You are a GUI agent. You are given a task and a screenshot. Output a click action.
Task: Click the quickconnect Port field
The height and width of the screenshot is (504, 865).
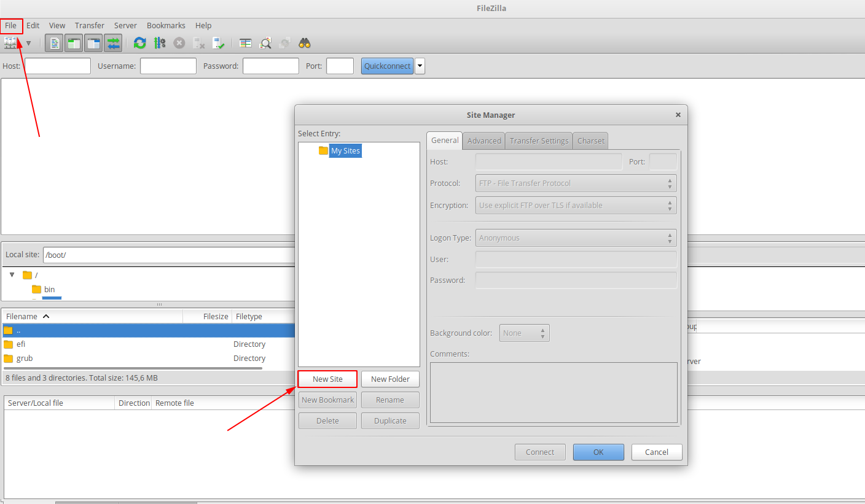(340, 66)
